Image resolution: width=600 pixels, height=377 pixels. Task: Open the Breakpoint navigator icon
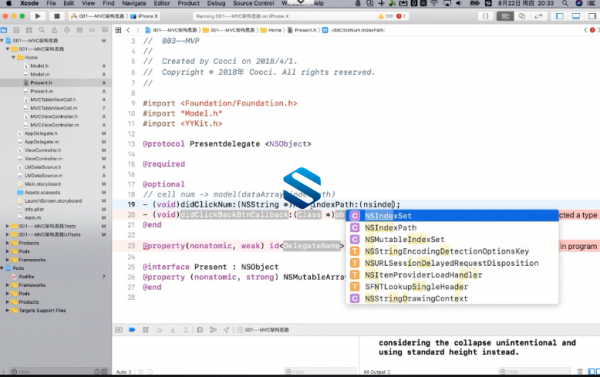[x=92, y=30]
